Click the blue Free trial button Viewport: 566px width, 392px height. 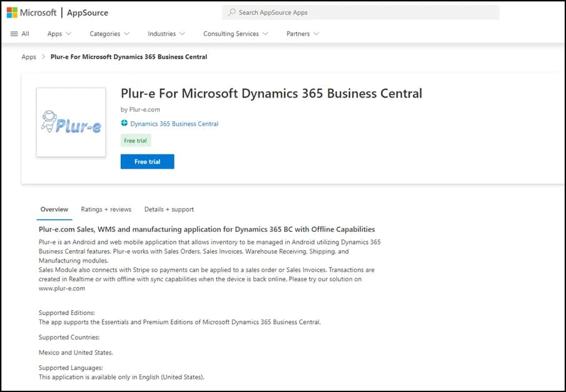tap(147, 162)
